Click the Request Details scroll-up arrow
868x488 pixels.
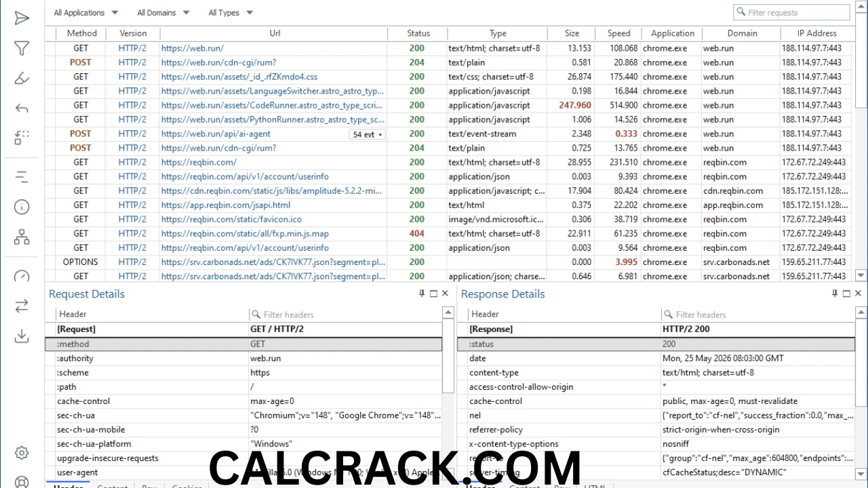448,312
